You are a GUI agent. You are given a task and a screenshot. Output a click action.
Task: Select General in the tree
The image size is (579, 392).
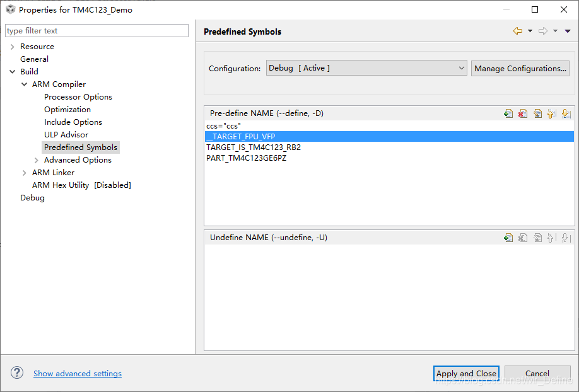[34, 59]
